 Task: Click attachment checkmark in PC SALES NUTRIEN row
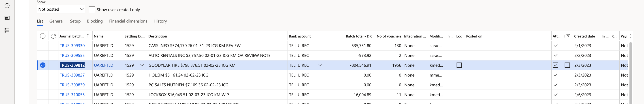555,85
